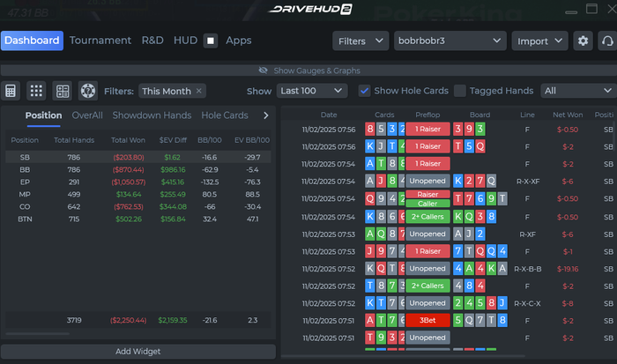The image size is (617, 364).
Task: Click the DriveHUD 2 logo
Action: pyautogui.click(x=310, y=9)
